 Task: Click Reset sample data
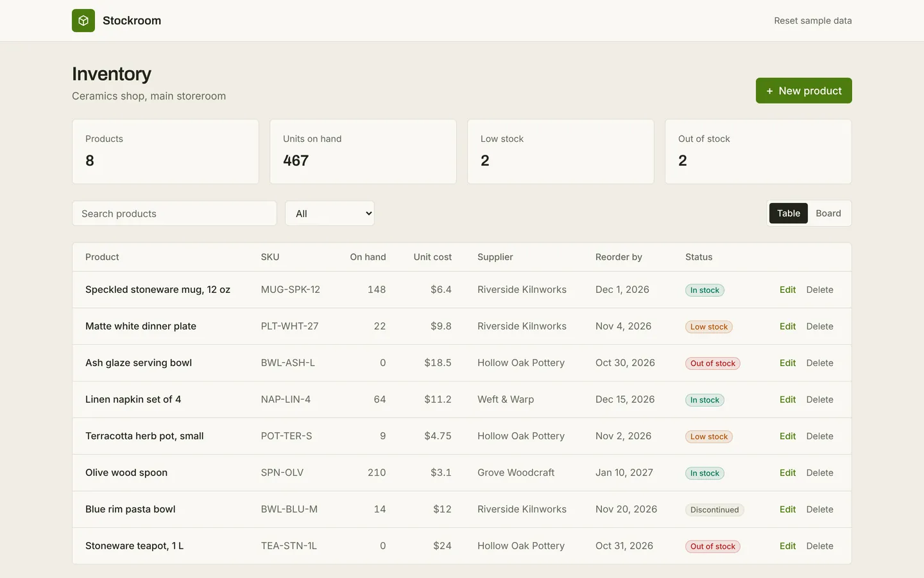[x=813, y=21]
